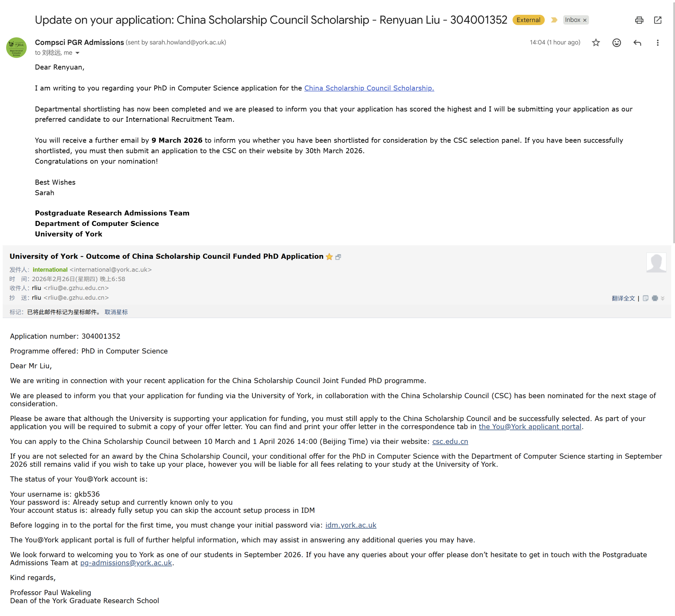Image resolution: width=675 pixels, height=616 pixels.
Task: Click 翻译全文 to translate full message
Action: (623, 298)
